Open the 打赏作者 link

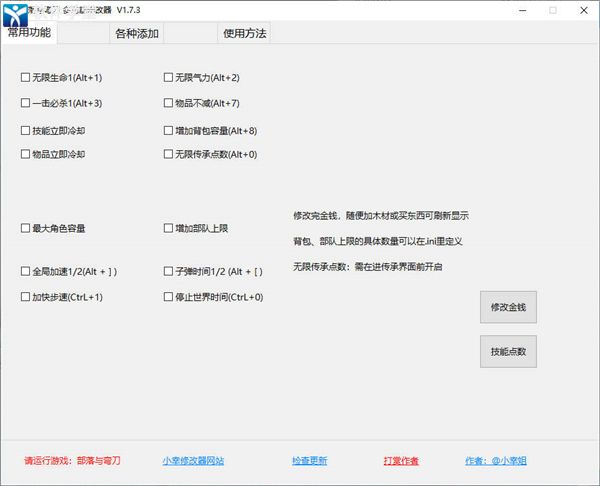point(401,461)
